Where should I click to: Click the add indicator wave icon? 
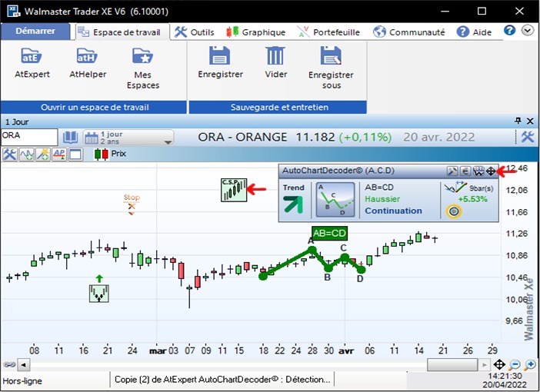click(26, 154)
